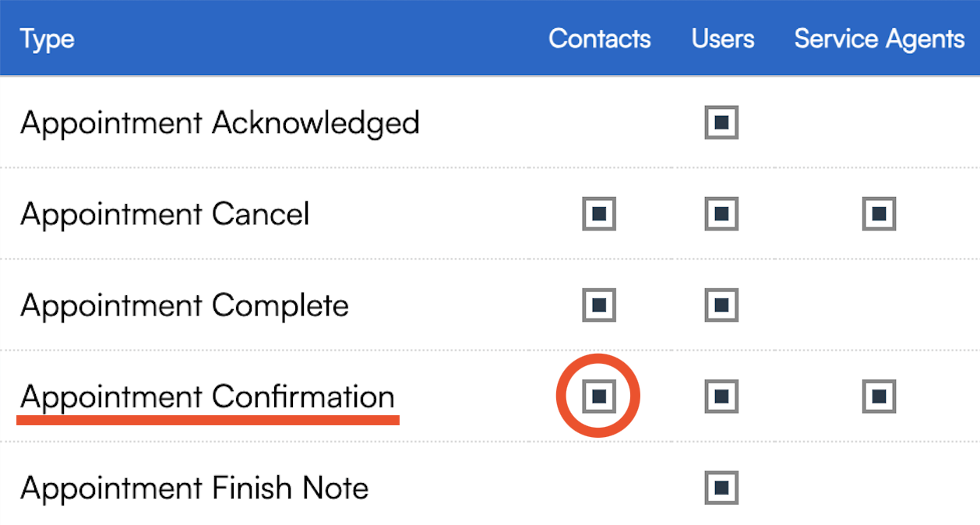This screenshot has width=980, height=525.
Task: Select the Service Agents column header
Action: click(880, 38)
